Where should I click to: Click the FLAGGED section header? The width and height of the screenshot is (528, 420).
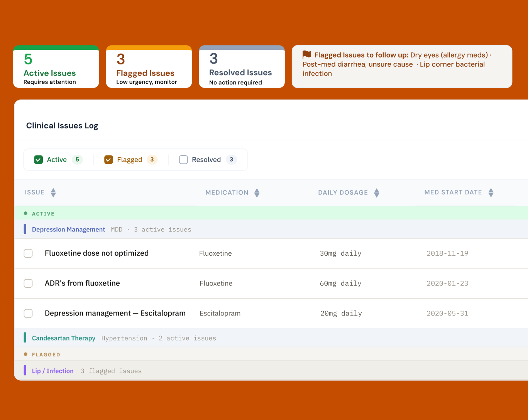[x=46, y=354]
